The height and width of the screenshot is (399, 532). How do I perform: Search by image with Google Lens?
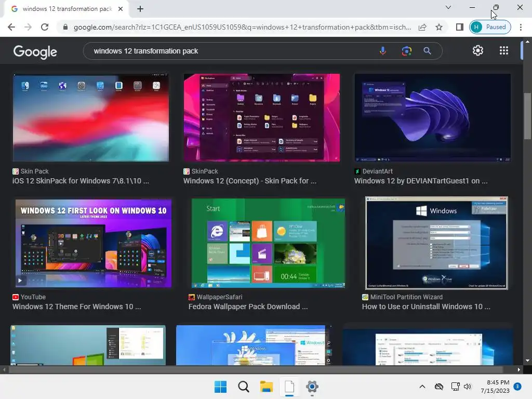(x=406, y=51)
